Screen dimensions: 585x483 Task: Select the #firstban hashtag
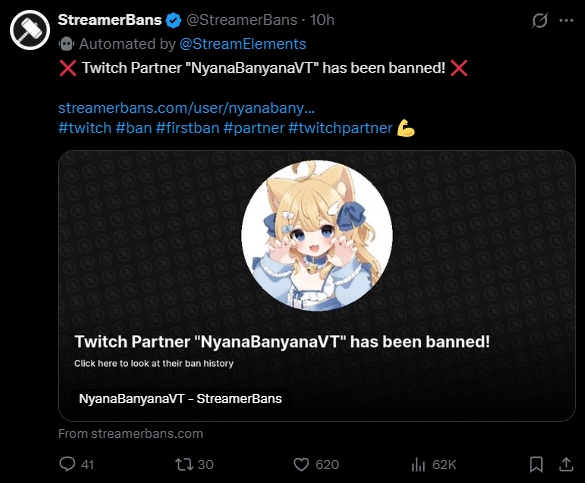click(x=188, y=128)
